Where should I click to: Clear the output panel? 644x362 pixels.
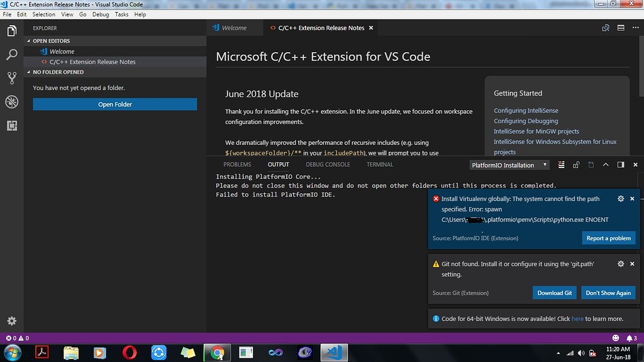pyautogui.click(x=562, y=164)
